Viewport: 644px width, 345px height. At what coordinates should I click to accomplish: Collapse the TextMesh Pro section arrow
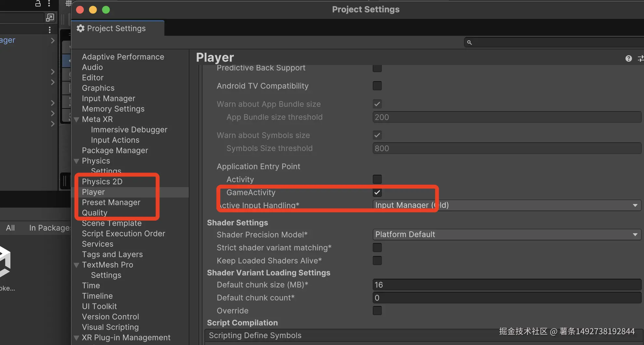[x=77, y=265]
